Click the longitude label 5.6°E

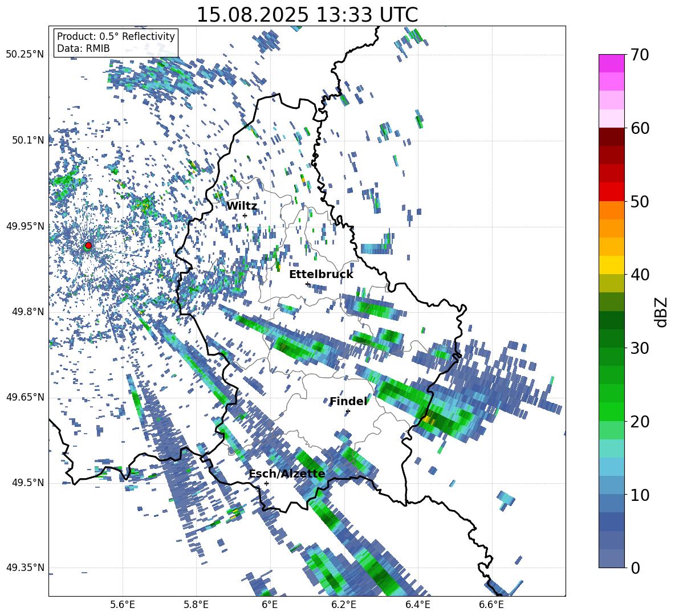coord(123,605)
